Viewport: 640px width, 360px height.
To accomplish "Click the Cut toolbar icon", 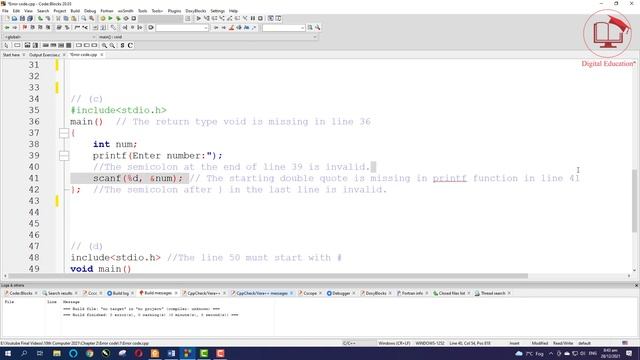I will [x=58, y=18].
